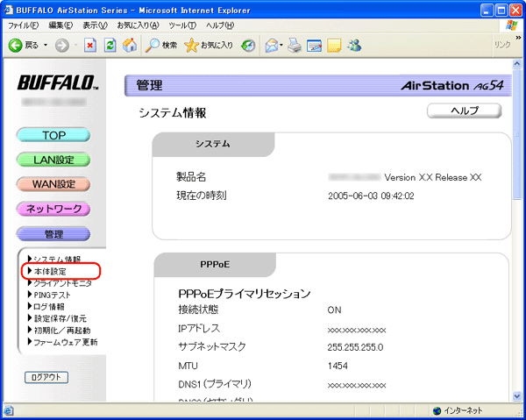Click the ヘルプ button on the page
The width and height of the screenshot is (526, 420).
coord(464,110)
